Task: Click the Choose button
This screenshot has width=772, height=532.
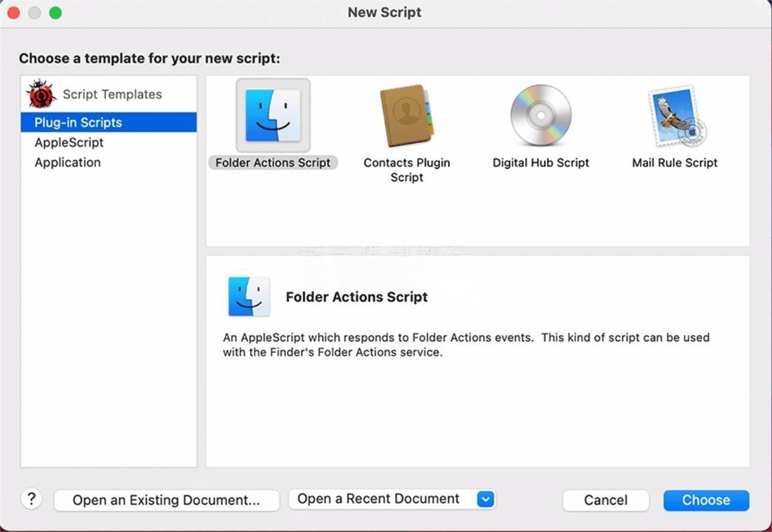Action: 706,500
